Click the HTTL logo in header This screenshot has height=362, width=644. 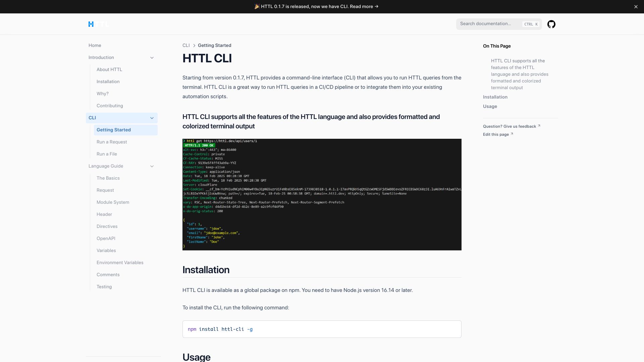pos(99,24)
